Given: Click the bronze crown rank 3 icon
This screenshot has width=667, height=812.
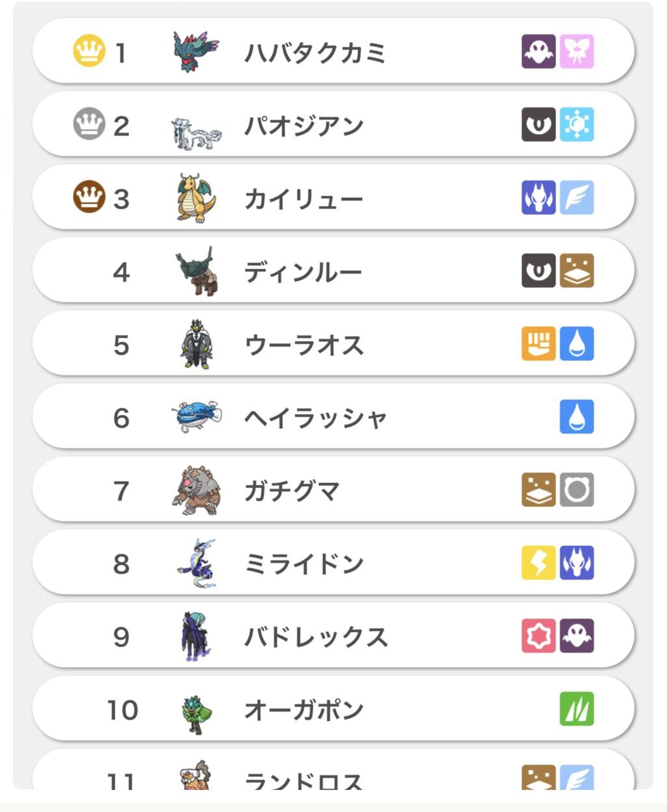Looking at the screenshot, I should tap(89, 196).
